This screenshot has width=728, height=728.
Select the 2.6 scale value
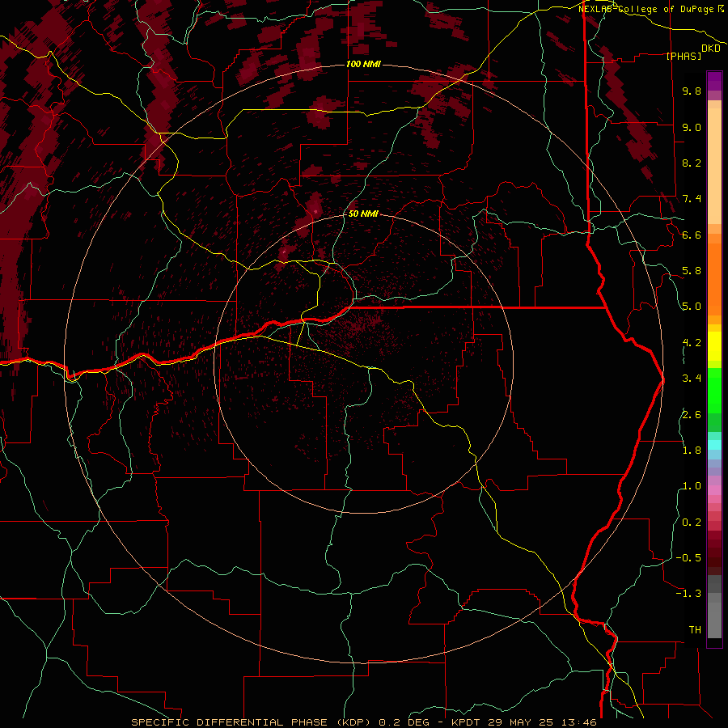(x=692, y=415)
